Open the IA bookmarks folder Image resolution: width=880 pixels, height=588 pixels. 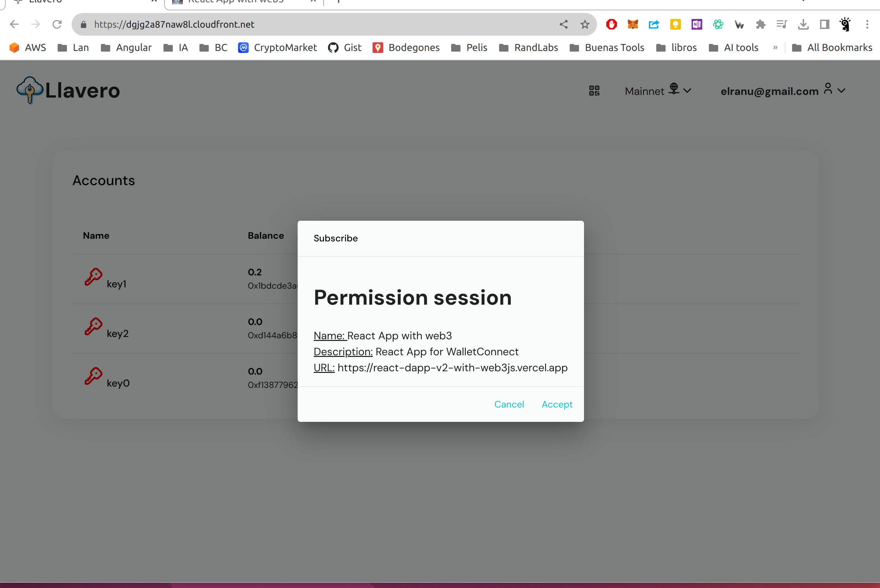tap(175, 48)
